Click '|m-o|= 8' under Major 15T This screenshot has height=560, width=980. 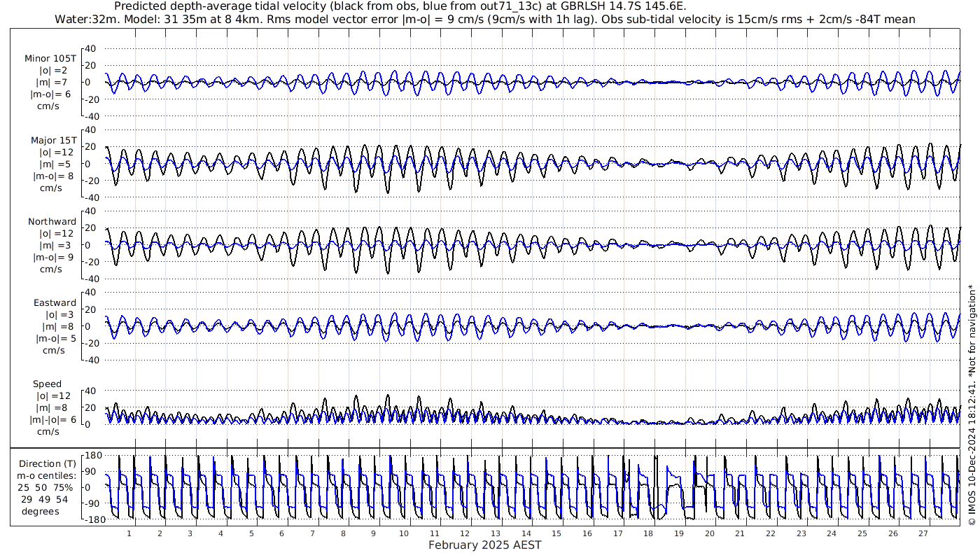click(54, 176)
